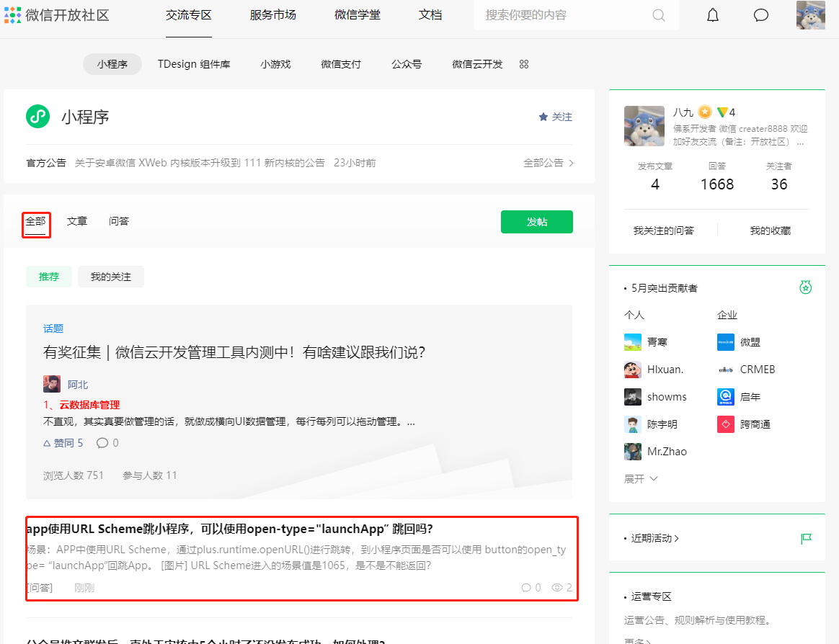The height and width of the screenshot is (644, 839).
Task: Open CRMEB enterprise logo
Action: click(x=726, y=369)
